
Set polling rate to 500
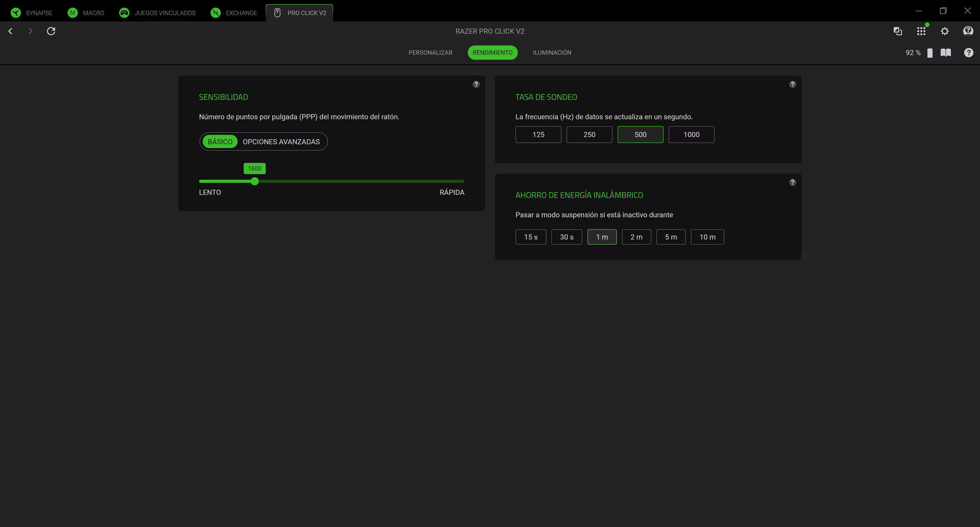[640, 134]
